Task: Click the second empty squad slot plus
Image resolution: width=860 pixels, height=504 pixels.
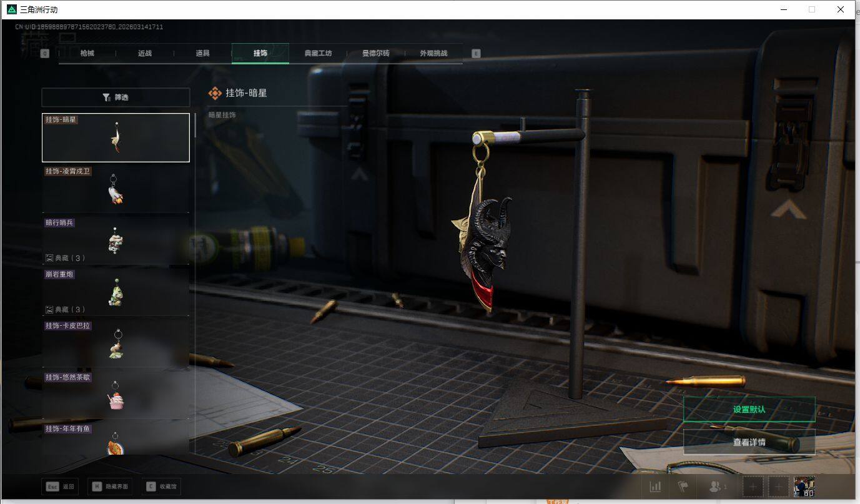Action: pyautogui.click(x=778, y=487)
